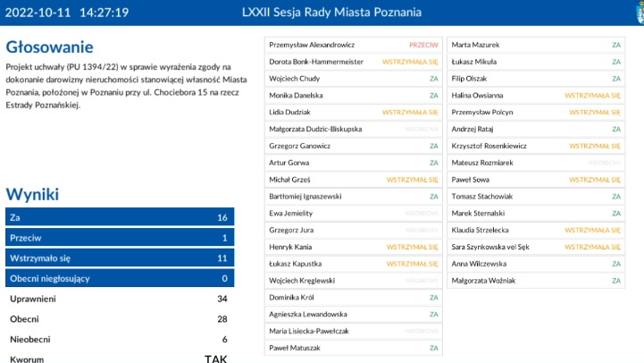Screen dimensions: 644x363
Task: Select Paweł Matuszak's vote row
Action: point(354,348)
